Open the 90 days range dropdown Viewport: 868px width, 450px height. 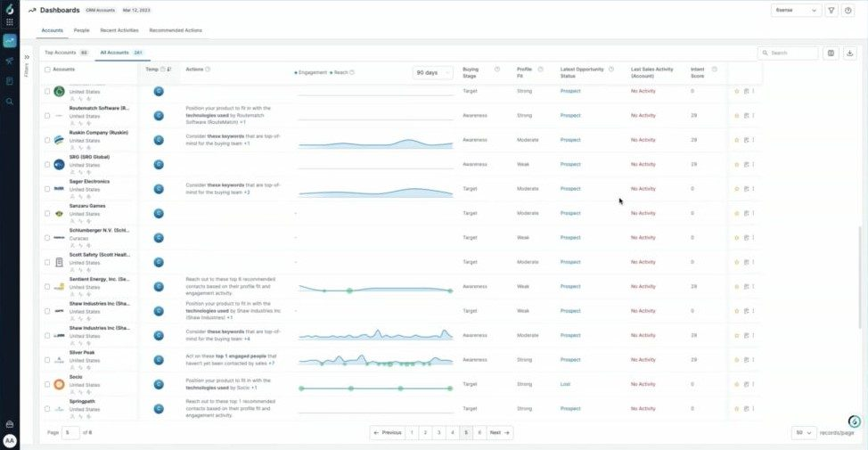(433, 72)
